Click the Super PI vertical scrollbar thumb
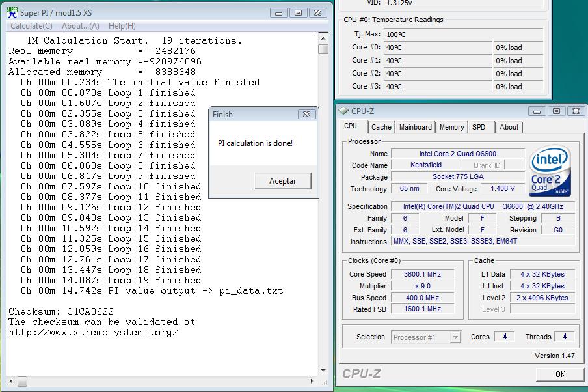Screen dimensions: 588x392 pos(323,49)
